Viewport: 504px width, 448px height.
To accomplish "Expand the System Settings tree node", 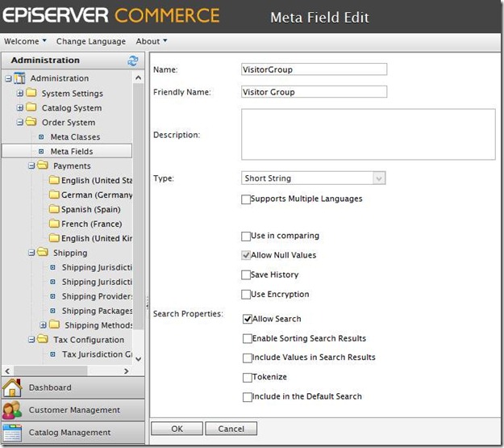I will (20, 94).
